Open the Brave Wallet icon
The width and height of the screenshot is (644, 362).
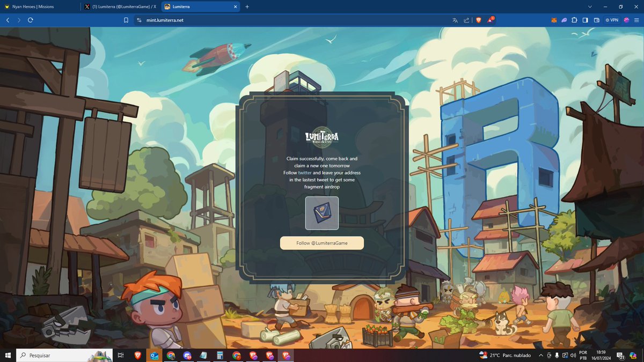[x=596, y=20]
